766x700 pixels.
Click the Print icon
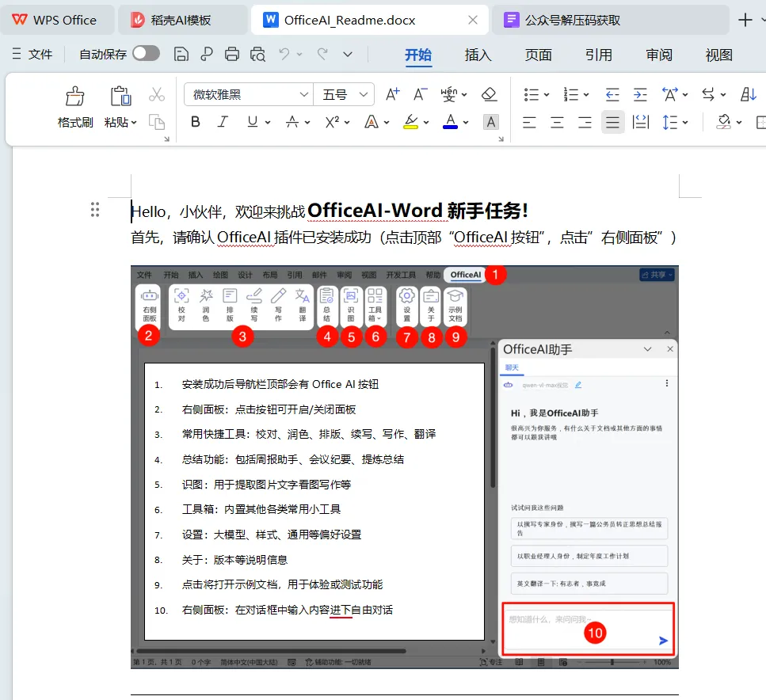coord(232,54)
